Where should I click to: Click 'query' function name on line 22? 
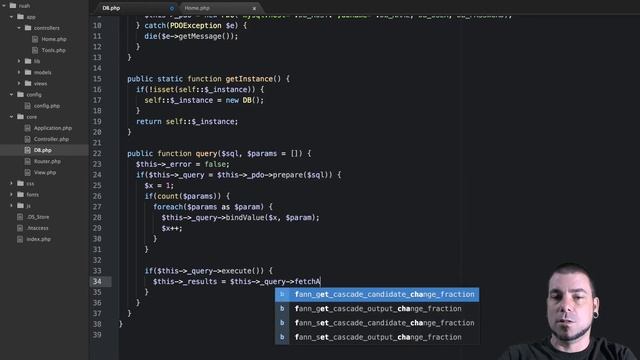click(x=206, y=153)
